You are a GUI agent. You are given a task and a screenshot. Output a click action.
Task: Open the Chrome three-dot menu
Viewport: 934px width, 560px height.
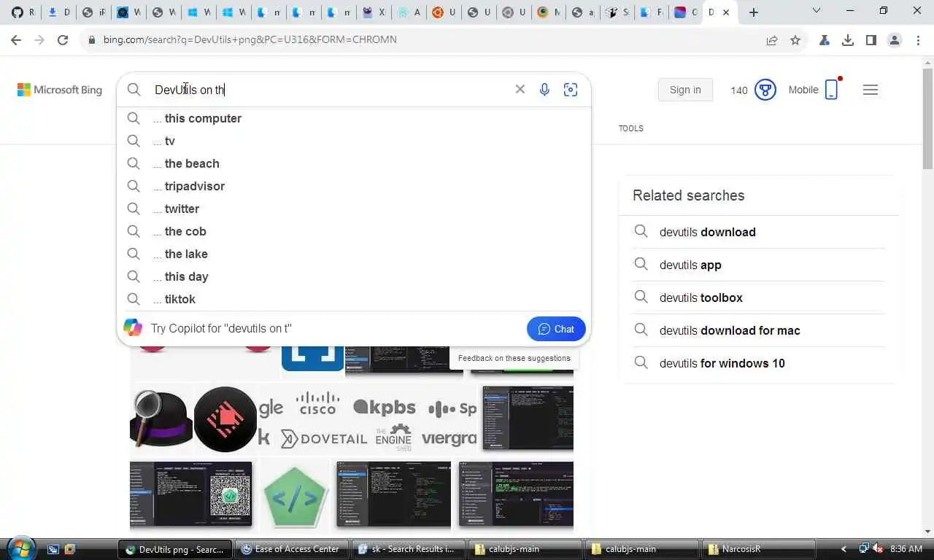tap(918, 40)
